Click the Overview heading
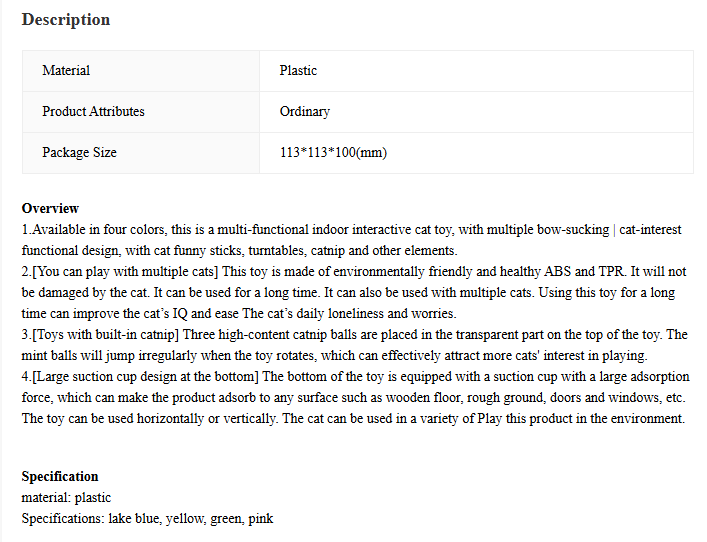 50,208
